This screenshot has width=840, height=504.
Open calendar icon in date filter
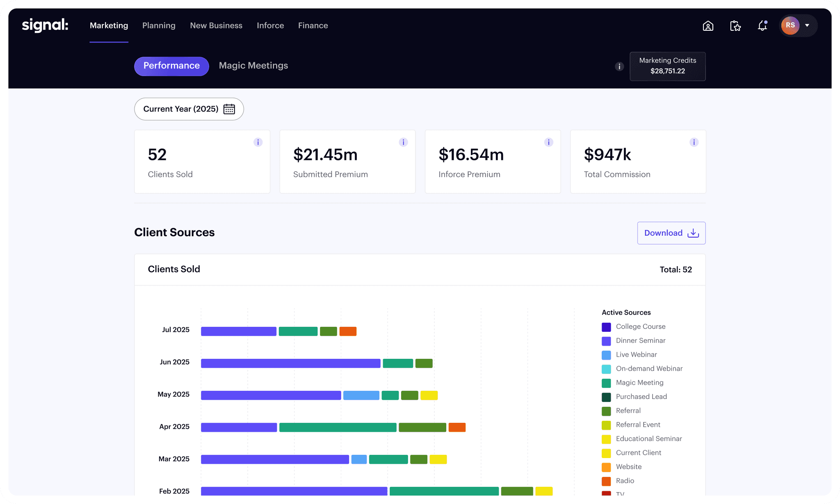(x=229, y=109)
